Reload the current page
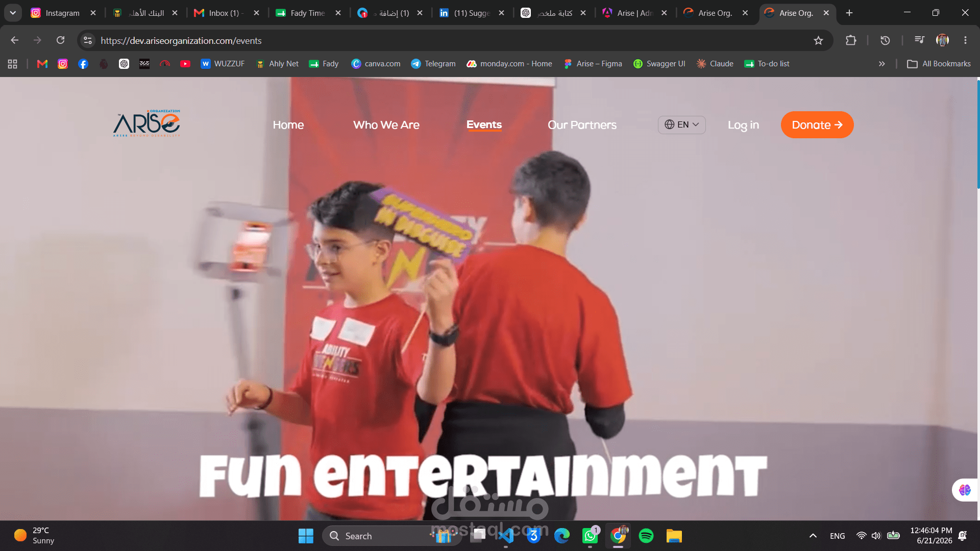The height and width of the screenshot is (551, 980). 60,40
